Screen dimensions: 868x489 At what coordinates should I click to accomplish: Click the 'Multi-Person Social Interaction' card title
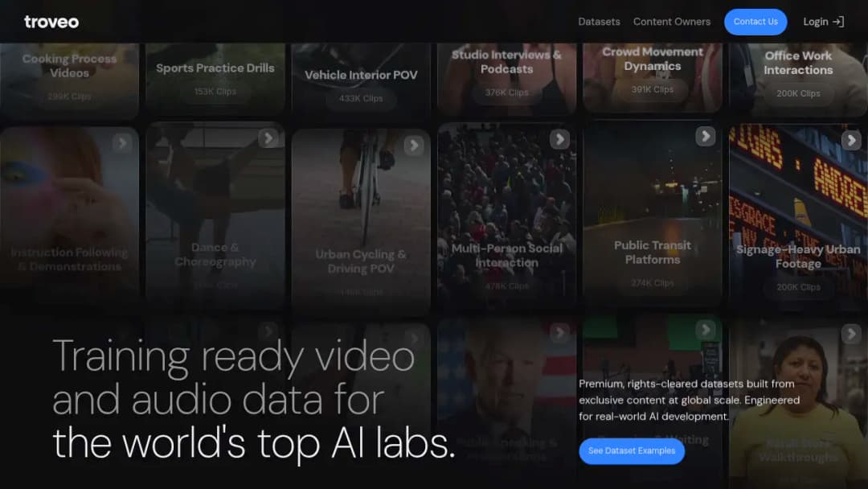506,255
